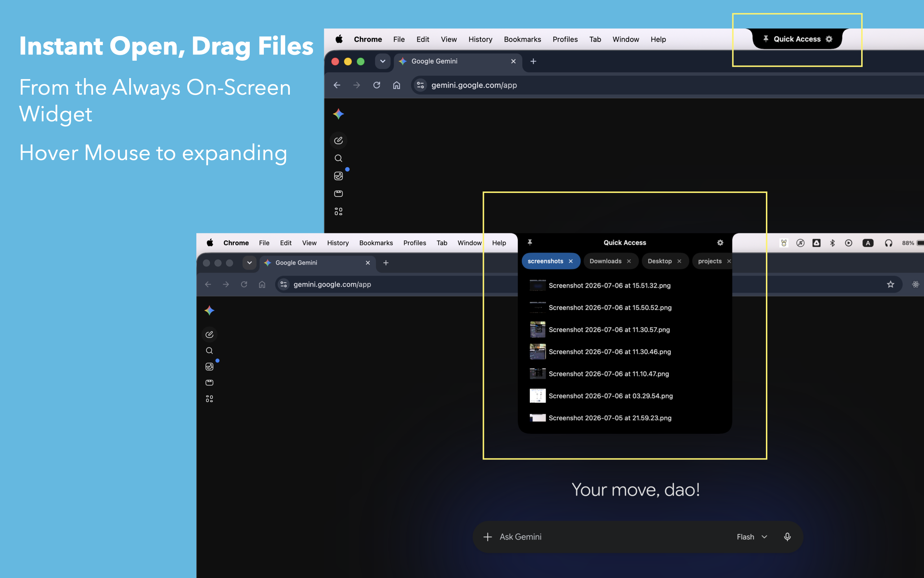The width and height of the screenshot is (924, 578).
Task: Open the expanded Quick Access settings gear
Action: point(720,243)
